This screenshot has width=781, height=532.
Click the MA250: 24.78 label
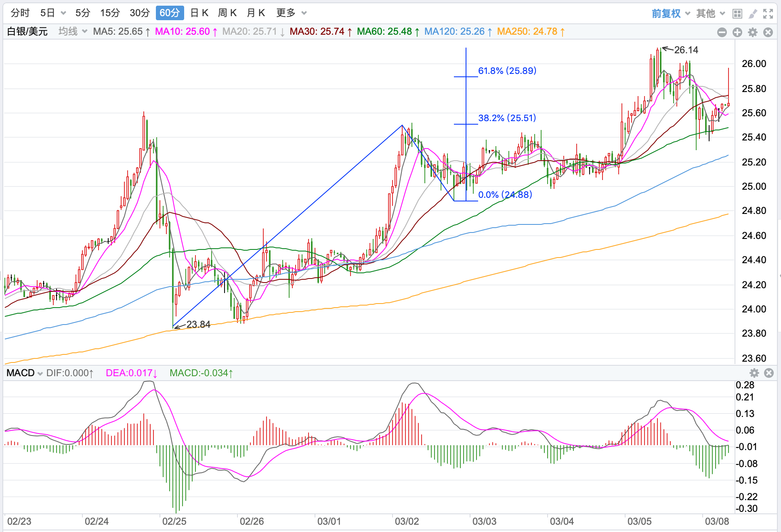pos(531,31)
